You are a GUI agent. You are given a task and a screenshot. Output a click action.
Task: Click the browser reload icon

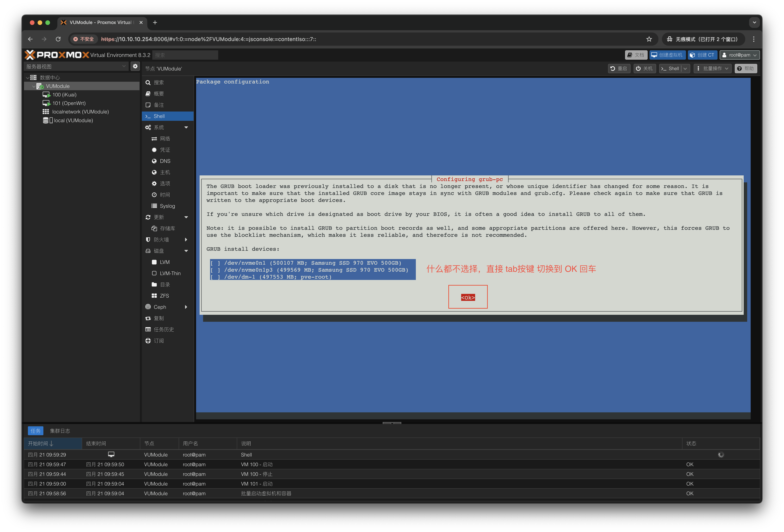coord(58,39)
